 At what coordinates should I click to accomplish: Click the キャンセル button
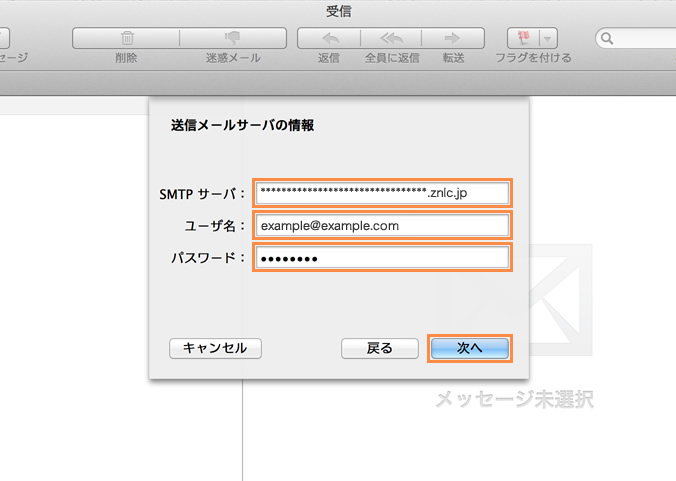click(x=215, y=348)
